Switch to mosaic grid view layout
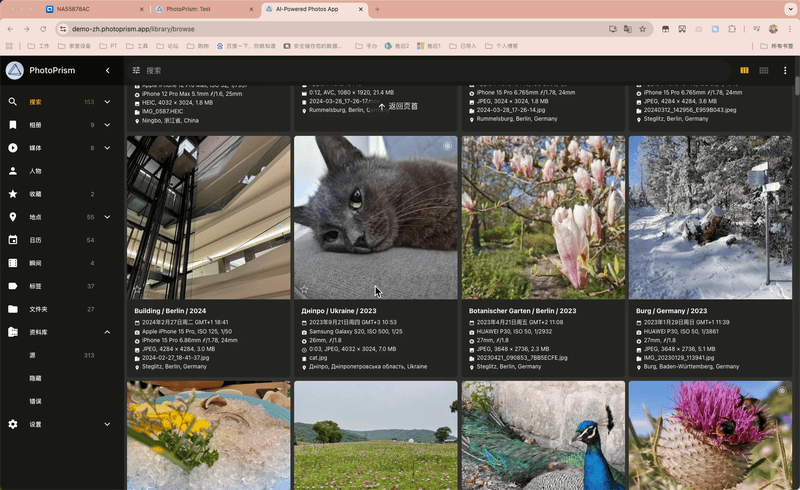Screen dimensions: 800x490 tap(764, 71)
